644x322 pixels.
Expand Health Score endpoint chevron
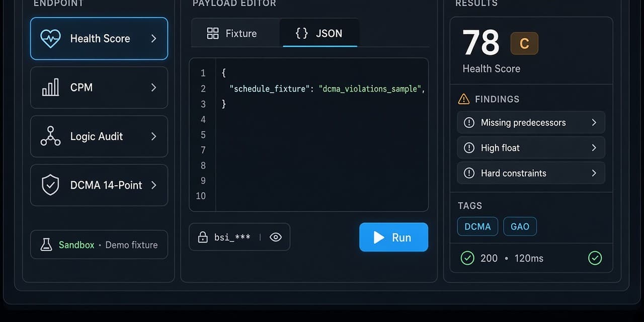pos(154,39)
